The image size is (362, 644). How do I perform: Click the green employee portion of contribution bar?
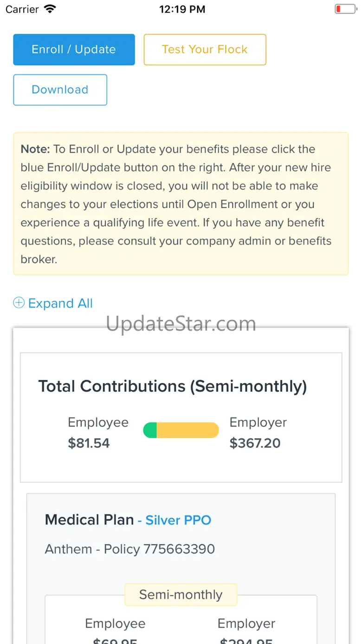(x=150, y=430)
